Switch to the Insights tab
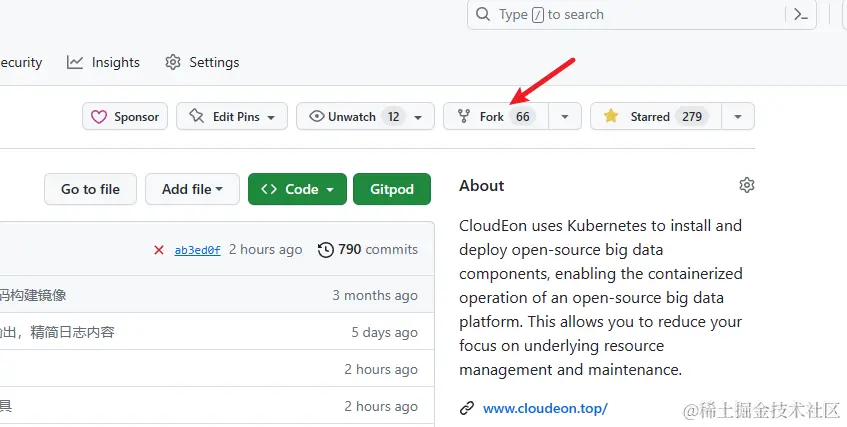The height and width of the screenshot is (427, 847). [x=104, y=62]
